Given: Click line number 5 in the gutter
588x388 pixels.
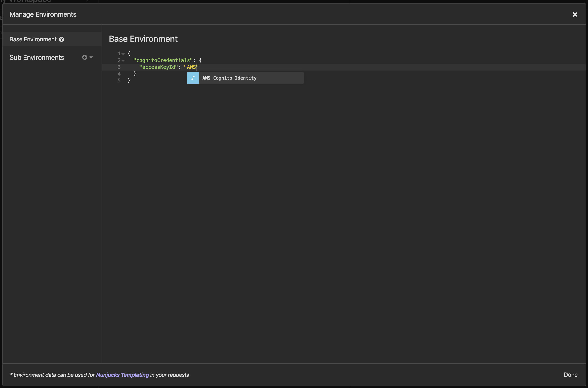Looking at the screenshot, I should (x=119, y=80).
